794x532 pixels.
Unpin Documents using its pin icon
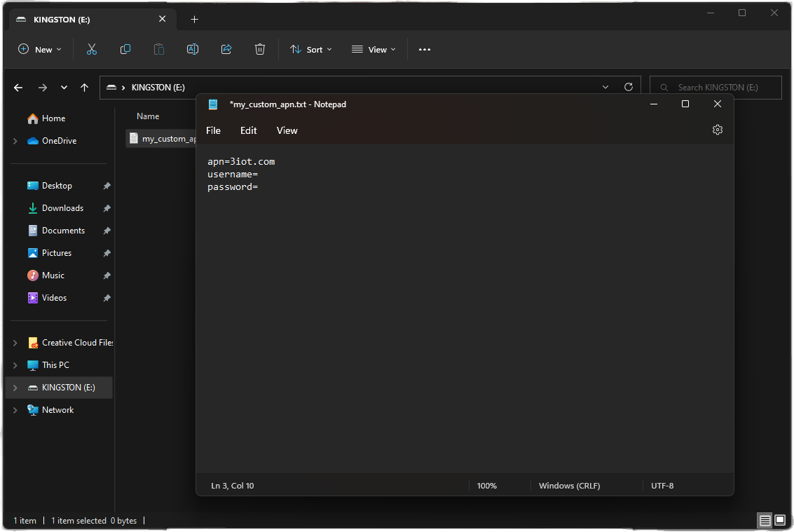pyautogui.click(x=107, y=231)
